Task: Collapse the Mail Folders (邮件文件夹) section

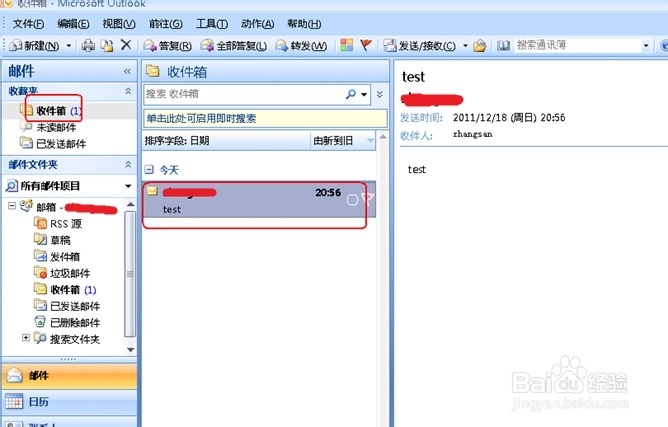Action: pos(128,164)
